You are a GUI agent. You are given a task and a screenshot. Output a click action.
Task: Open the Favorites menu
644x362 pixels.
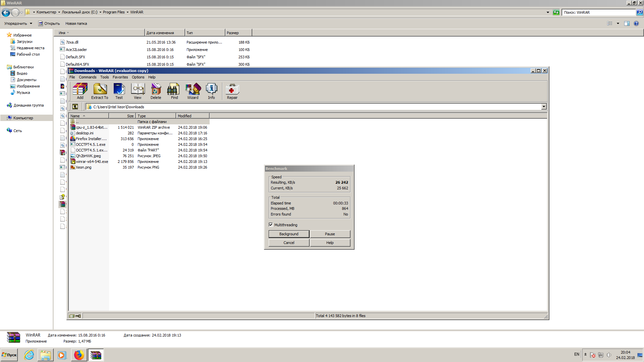pyautogui.click(x=120, y=77)
